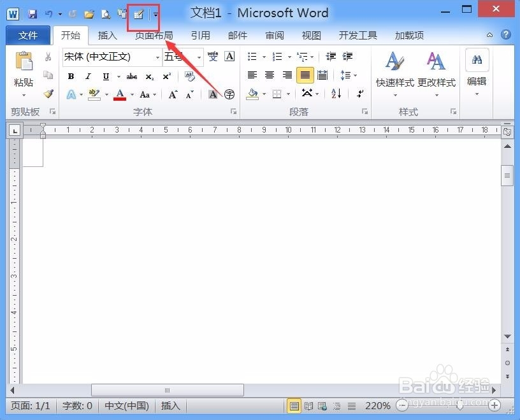
Task: Open the numbering list dropdown arrow
Action: point(289,57)
